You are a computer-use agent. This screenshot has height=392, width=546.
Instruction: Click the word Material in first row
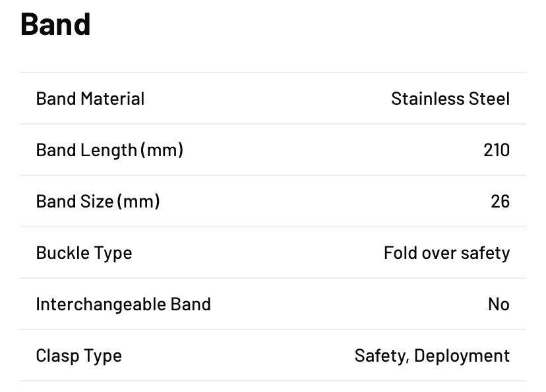point(113,98)
